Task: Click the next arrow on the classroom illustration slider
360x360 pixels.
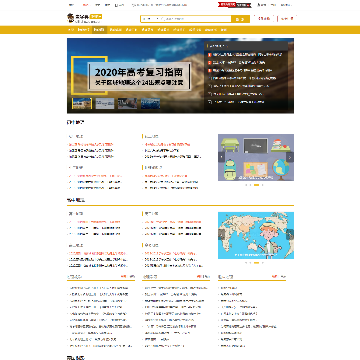Action: (290, 157)
